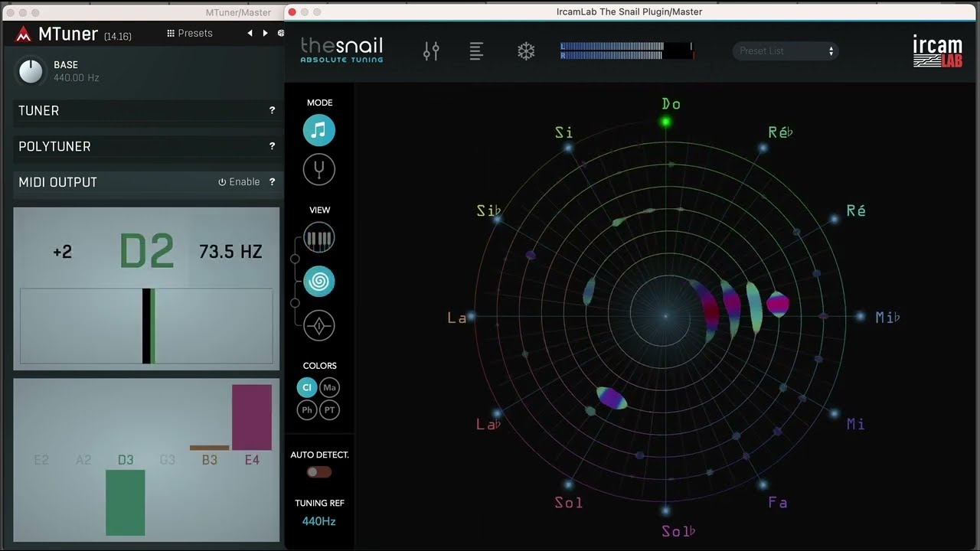This screenshot has height=551, width=980.
Task: Click the detected note D2 readout
Action: tap(147, 252)
